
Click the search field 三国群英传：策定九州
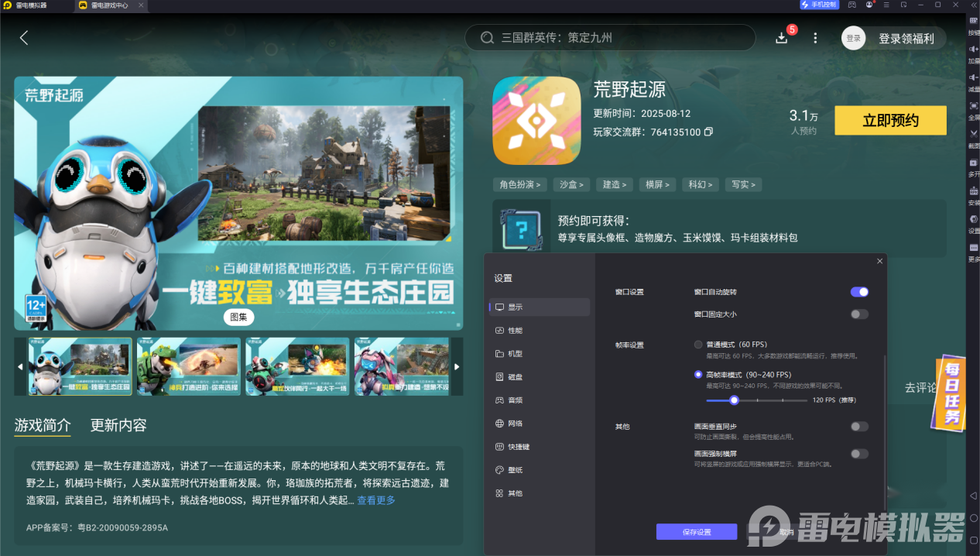(x=610, y=38)
